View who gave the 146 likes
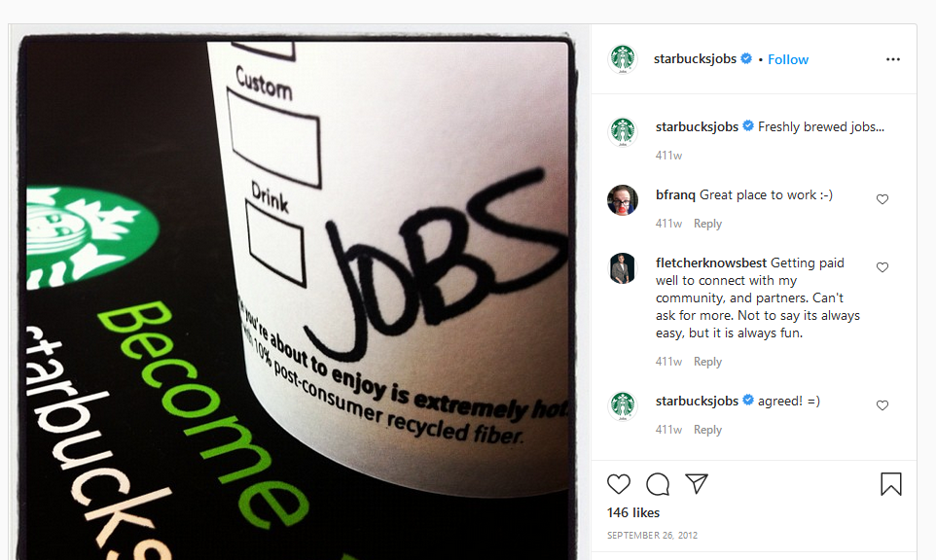 [x=633, y=512]
